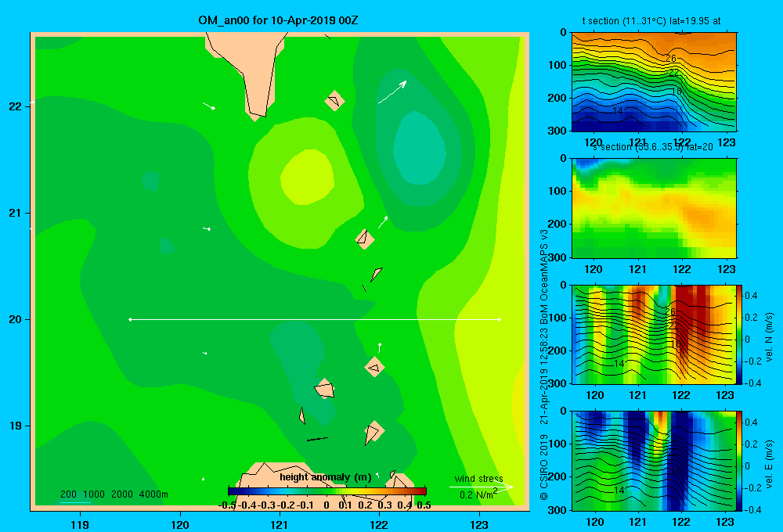The width and height of the screenshot is (783, 532).
Task: Click the "wind stress" legend text
Action: (x=478, y=478)
